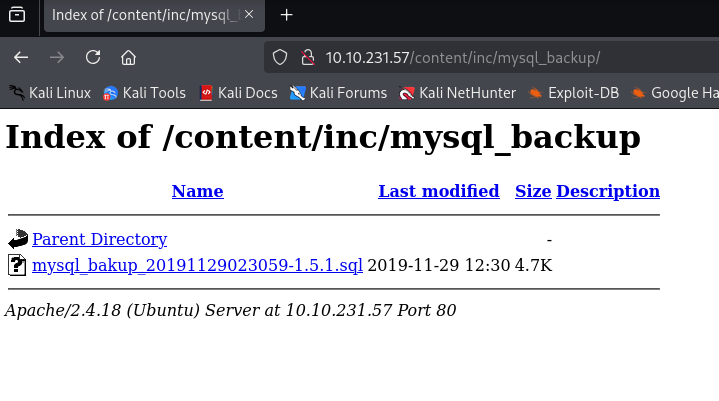Open the Kali Linux bookmark

[x=50, y=93]
